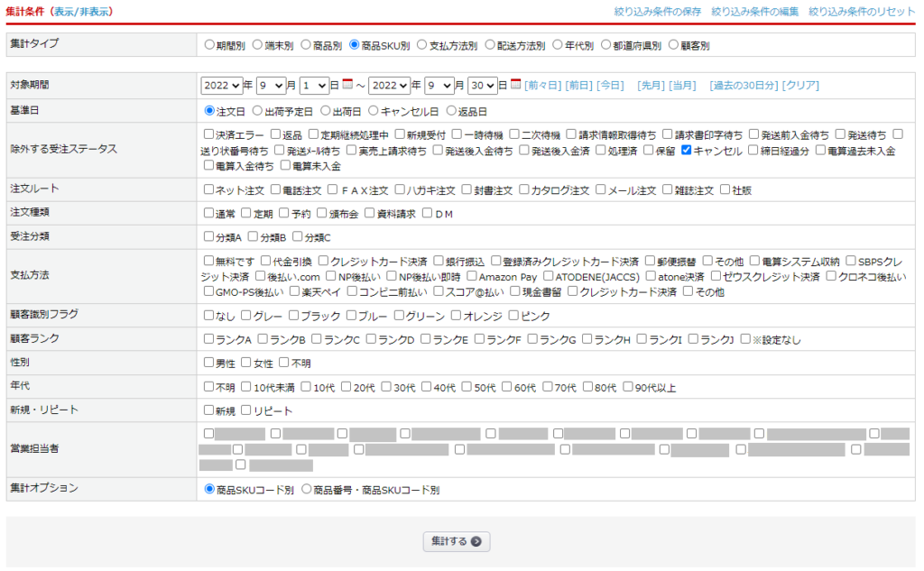This screenshot has width=924, height=571.
Task: Check the Amazon Pay payment method
Action: pyautogui.click(x=472, y=276)
